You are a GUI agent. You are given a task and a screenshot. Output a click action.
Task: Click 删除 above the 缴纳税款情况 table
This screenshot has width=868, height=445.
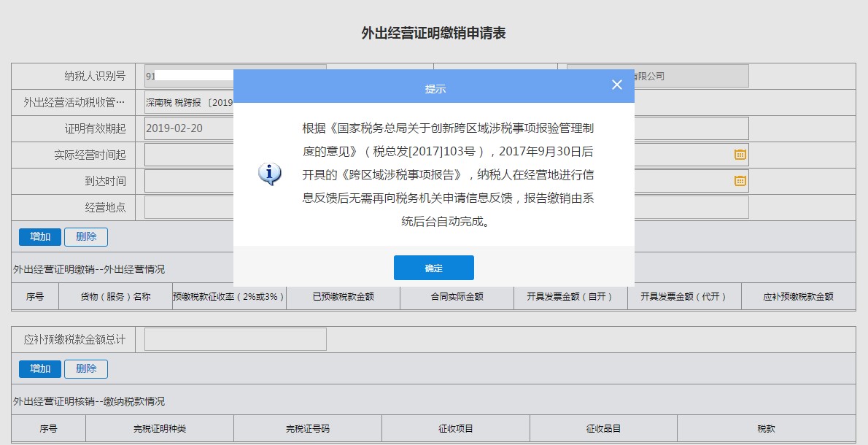tap(86, 369)
